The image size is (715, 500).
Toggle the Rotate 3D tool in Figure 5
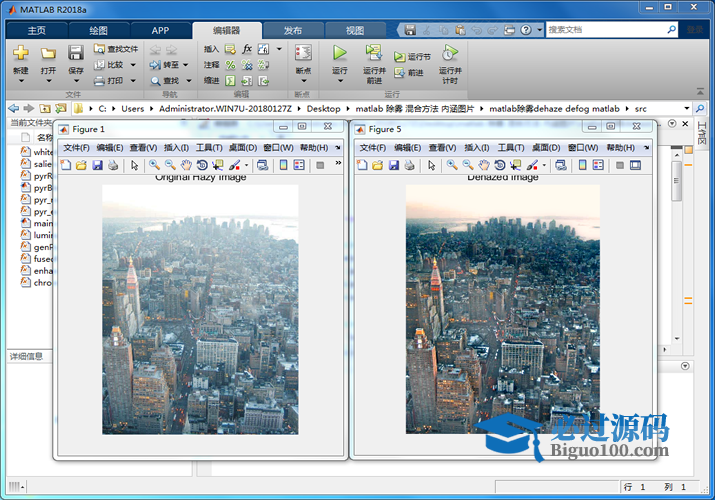click(499, 165)
